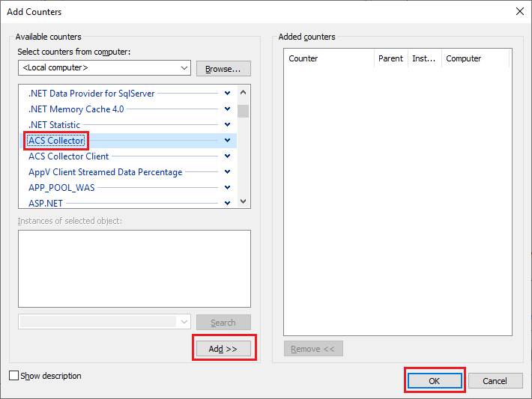Select the ACS Collector Client item

tap(68, 156)
